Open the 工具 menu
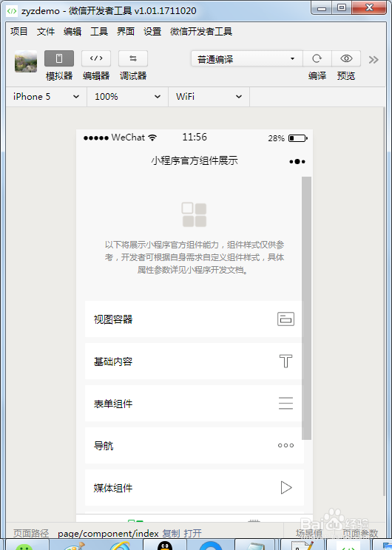This screenshot has height=550, width=392. pos(99,32)
